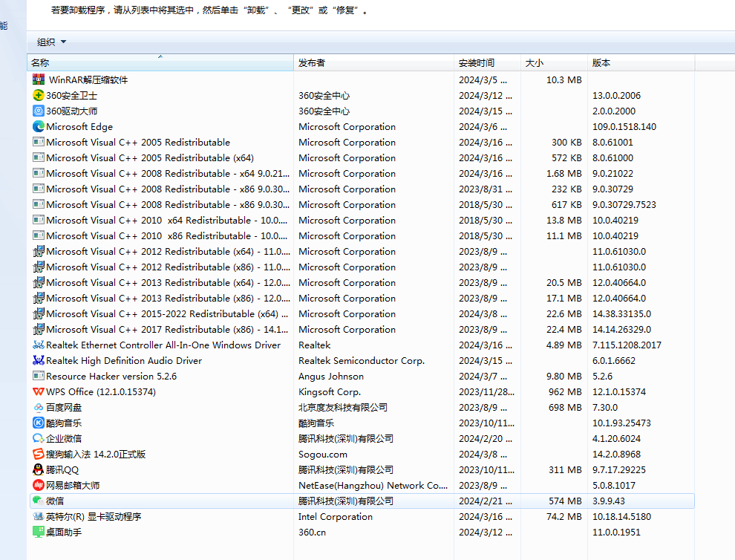Click version 7.115.1208.2017

pyautogui.click(x=627, y=345)
